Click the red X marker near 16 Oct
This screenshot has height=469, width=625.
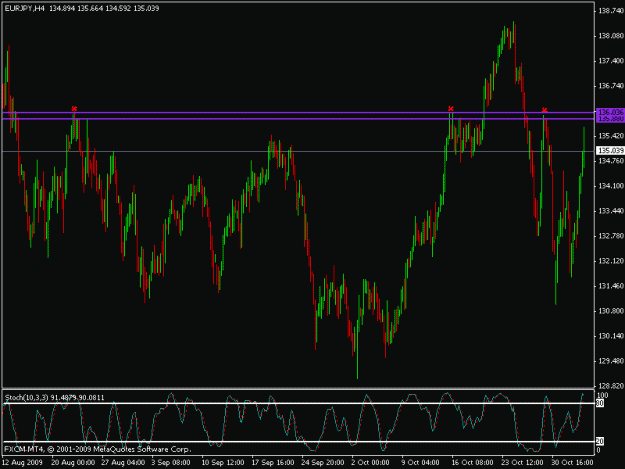point(451,108)
